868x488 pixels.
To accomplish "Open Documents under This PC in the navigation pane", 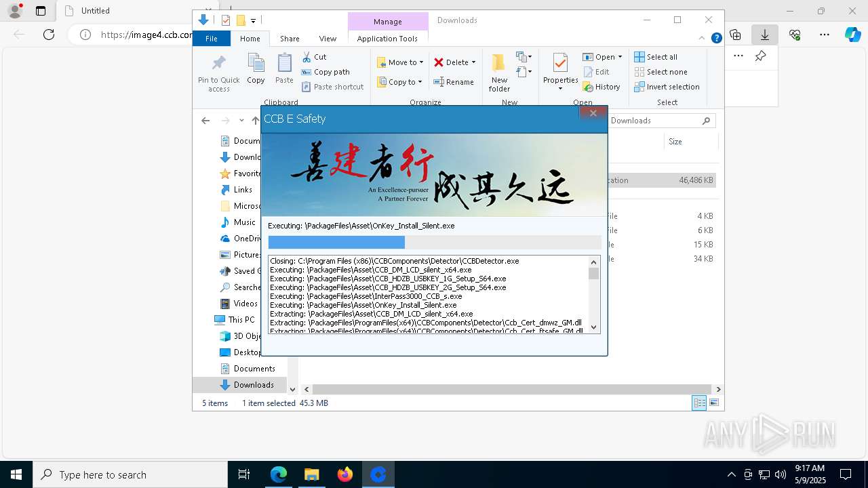I will 254,369.
